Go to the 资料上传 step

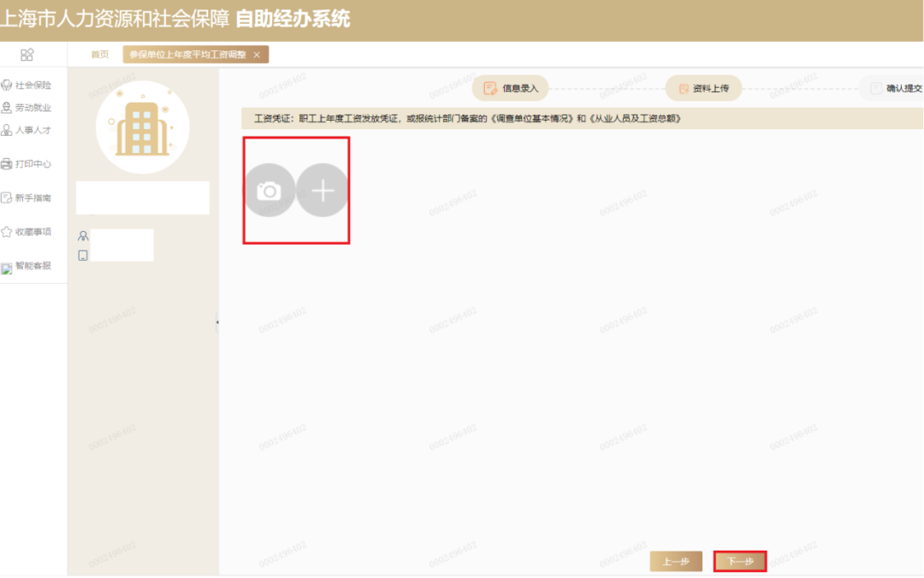pos(703,88)
